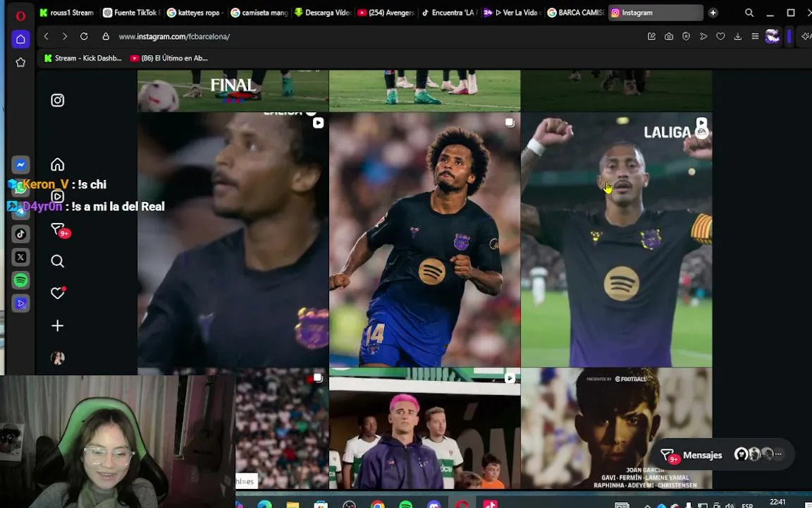Open My Flow send arrow icon

(703, 36)
